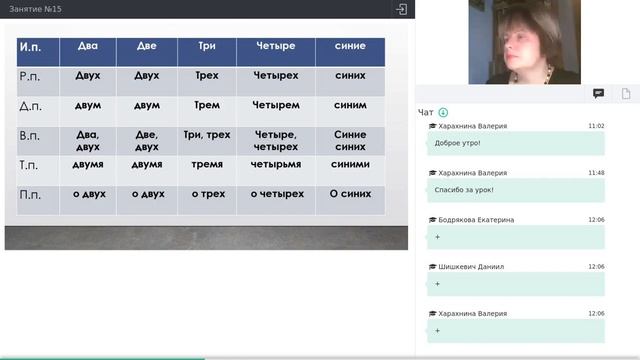Click the о трех cell in П.п. row

[207, 200]
